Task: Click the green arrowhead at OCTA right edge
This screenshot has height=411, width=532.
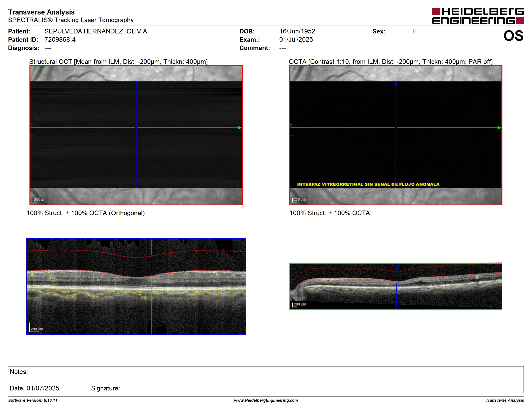Action: [499, 128]
